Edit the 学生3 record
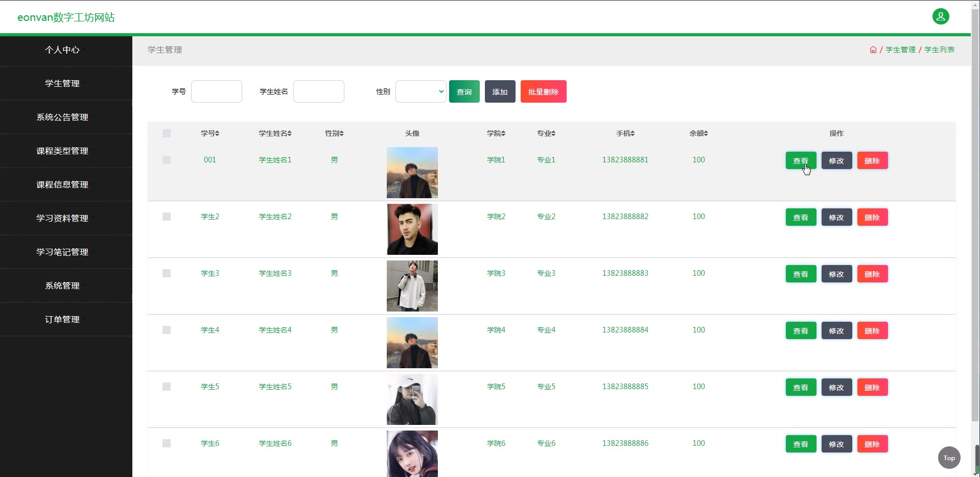The height and width of the screenshot is (477, 980). pos(836,274)
